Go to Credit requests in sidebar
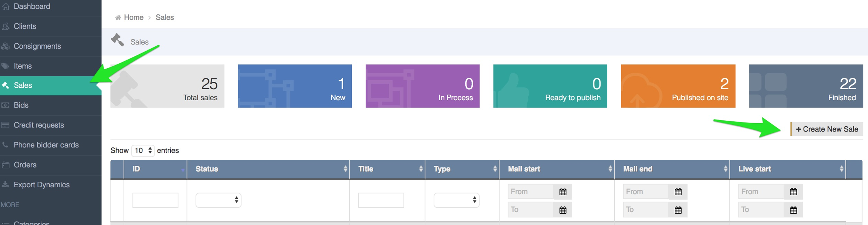Viewport: 868px width, 225px height. point(39,125)
